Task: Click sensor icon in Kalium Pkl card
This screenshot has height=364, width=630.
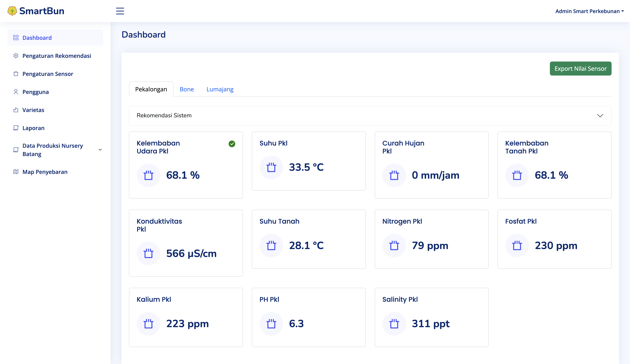Action: pos(148,324)
